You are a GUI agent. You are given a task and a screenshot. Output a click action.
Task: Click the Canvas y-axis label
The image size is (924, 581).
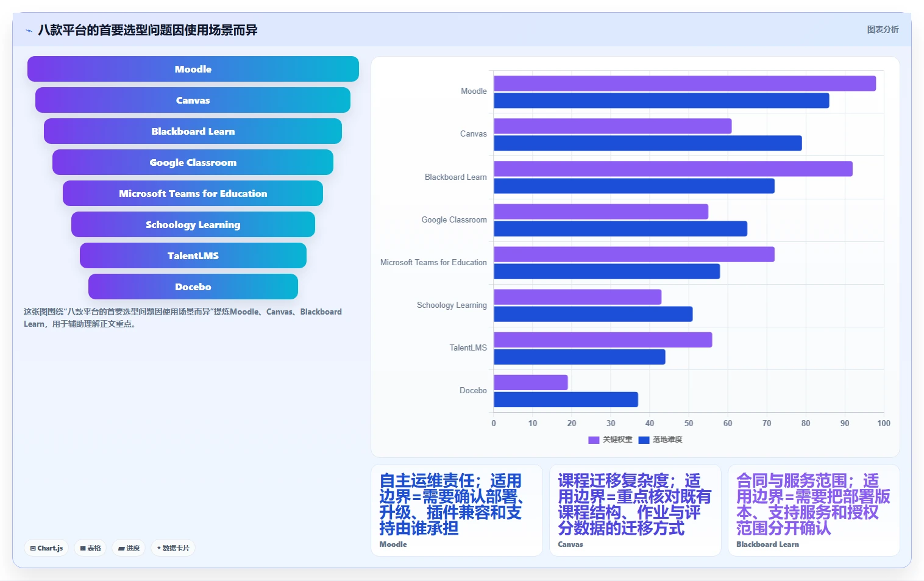pyautogui.click(x=474, y=134)
